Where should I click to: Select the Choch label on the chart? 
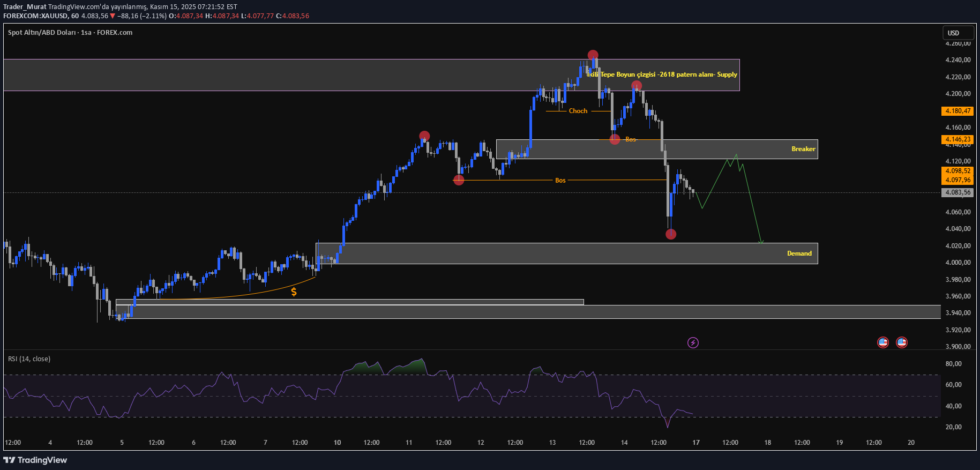click(578, 111)
